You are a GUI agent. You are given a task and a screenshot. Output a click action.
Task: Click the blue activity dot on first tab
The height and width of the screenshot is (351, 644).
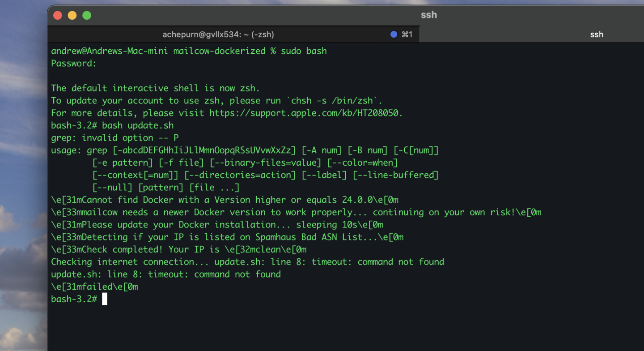[x=394, y=34]
